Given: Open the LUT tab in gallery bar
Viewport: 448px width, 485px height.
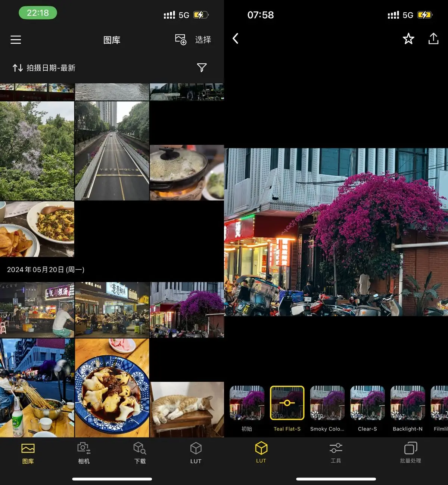Looking at the screenshot, I should (196, 452).
